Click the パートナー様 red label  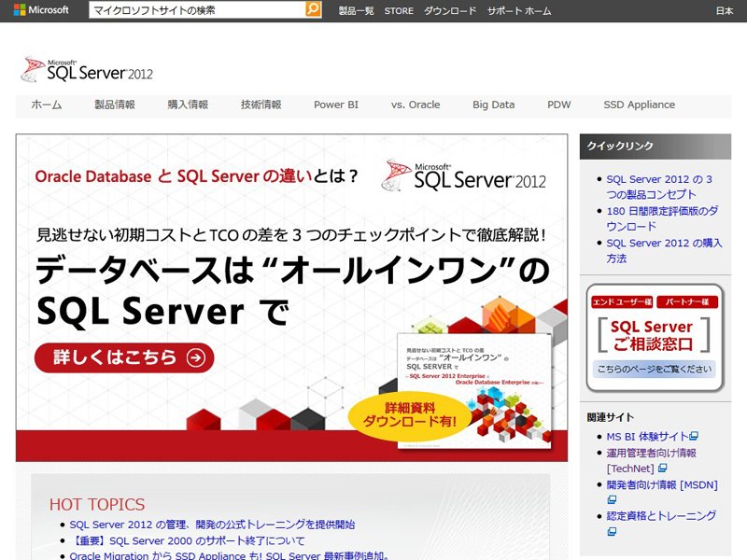(x=687, y=301)
